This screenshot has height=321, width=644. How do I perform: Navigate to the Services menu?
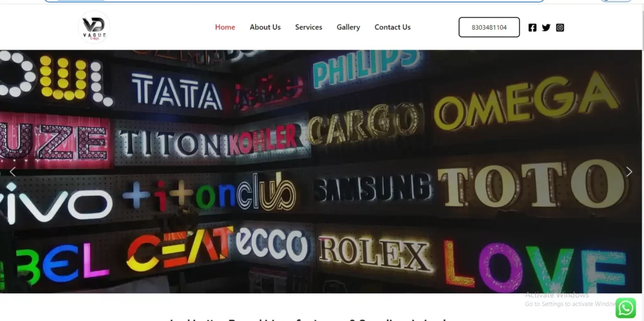[x=308, y=27]
